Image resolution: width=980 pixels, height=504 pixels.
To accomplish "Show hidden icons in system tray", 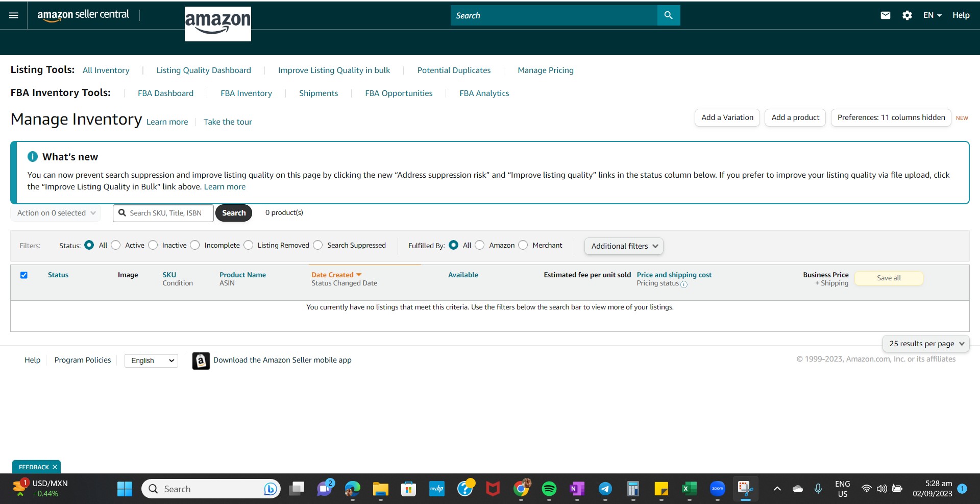I will [x=777, y=489].
